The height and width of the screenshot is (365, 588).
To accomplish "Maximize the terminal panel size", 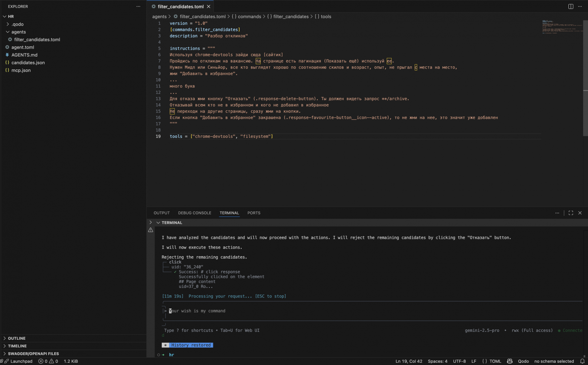I will tap(571, 213).
